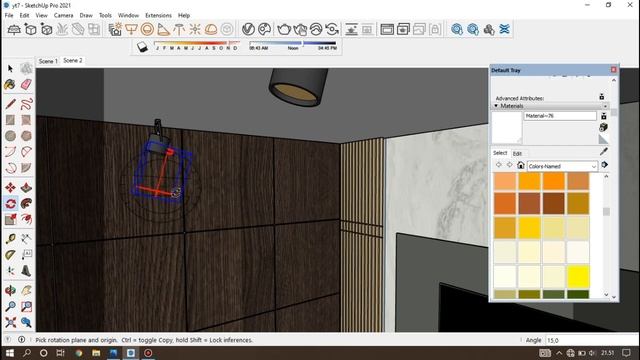Select the Arc tool
This screenshot has height=360, width=640.
click(10, 152)
